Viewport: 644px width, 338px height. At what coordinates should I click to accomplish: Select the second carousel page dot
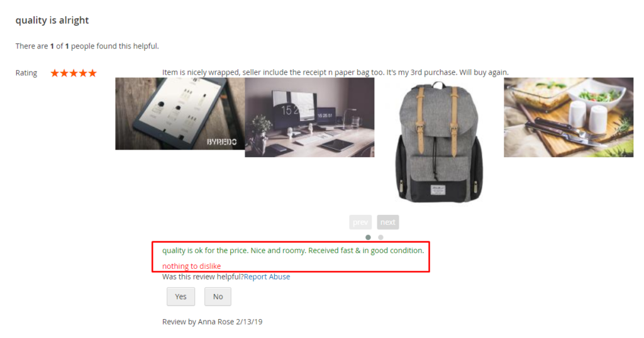380,237
